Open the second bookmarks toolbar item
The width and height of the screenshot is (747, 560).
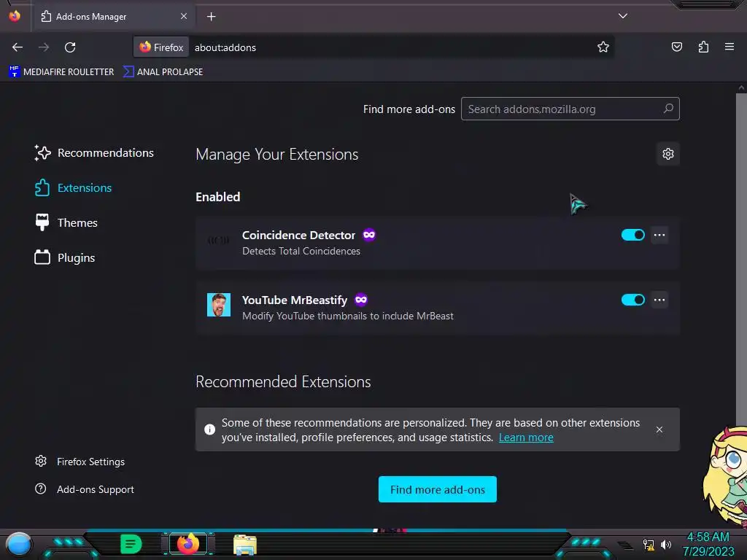[x=163, y=72]
